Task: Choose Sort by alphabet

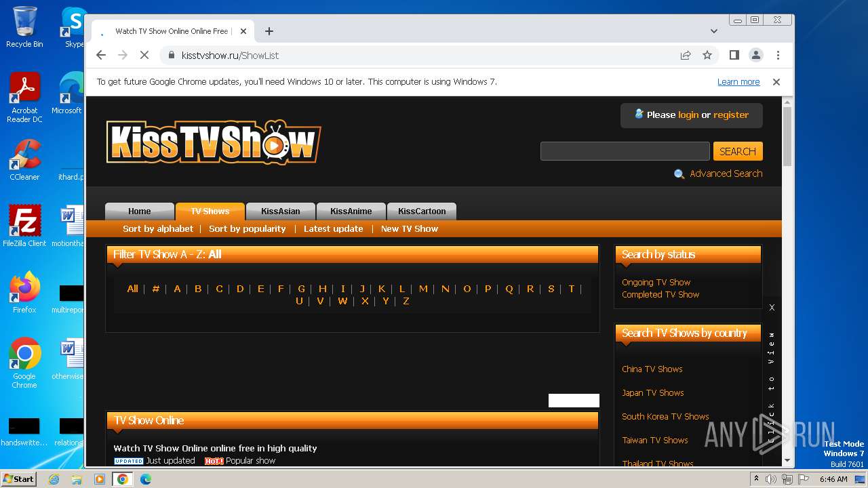Action: (158, 229)
